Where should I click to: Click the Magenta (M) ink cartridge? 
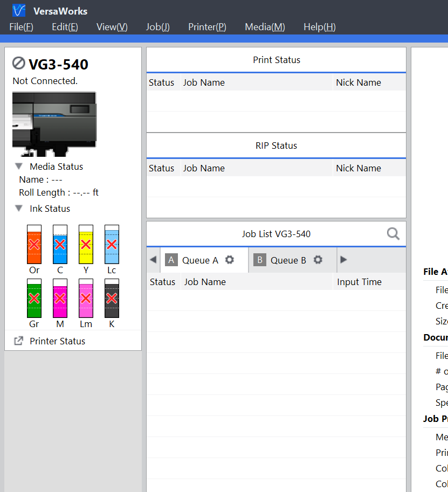tap(60, 299)
